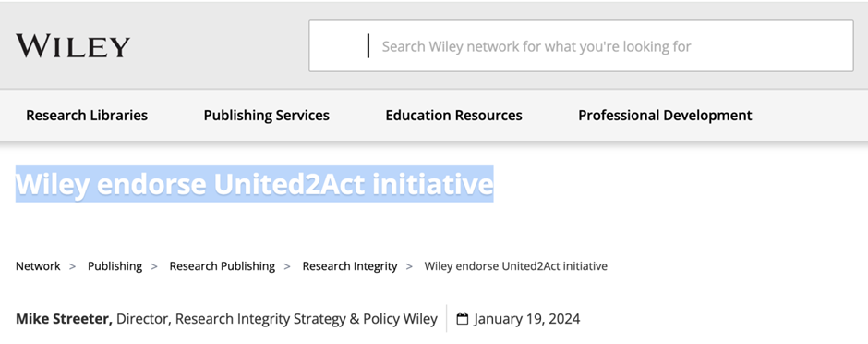Click the Director, Research Integrity Strategy title text
Screen dimensions: 868x344
(x=277, y=319)
